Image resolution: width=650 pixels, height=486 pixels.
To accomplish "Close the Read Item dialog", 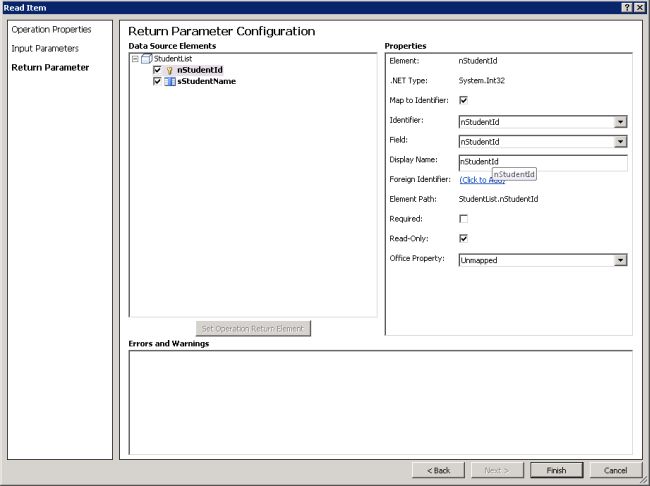I will 640,7.
